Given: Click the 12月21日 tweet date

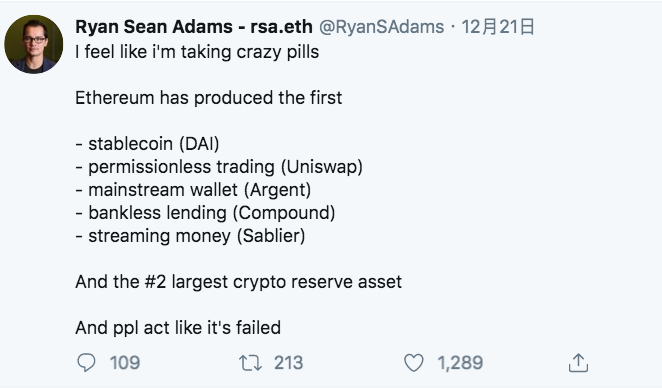Looking at the screenshot, I should coord(498,27).
